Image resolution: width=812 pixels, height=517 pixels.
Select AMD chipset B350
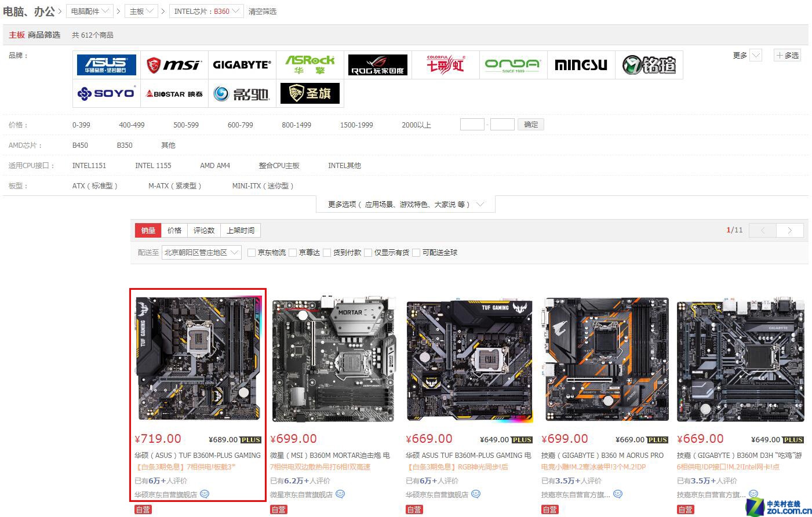125,145
